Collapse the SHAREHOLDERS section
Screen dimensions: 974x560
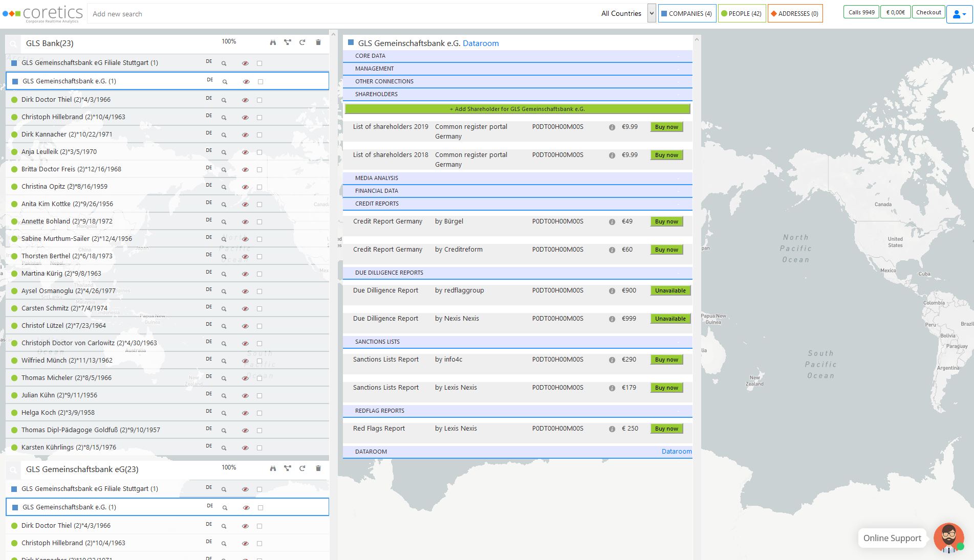(x=517, y=94)
